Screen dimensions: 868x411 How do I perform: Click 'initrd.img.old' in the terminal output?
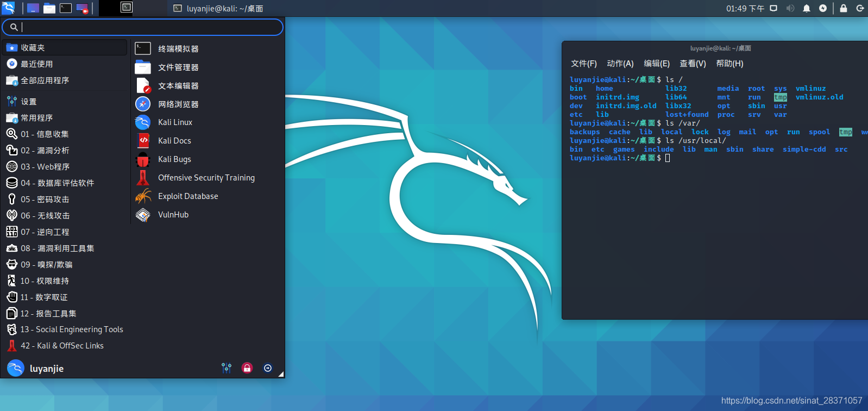tap(626, 106)
